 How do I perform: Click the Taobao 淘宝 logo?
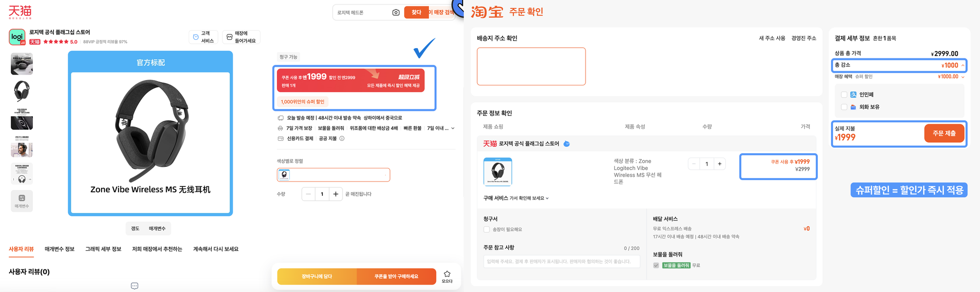487,11
